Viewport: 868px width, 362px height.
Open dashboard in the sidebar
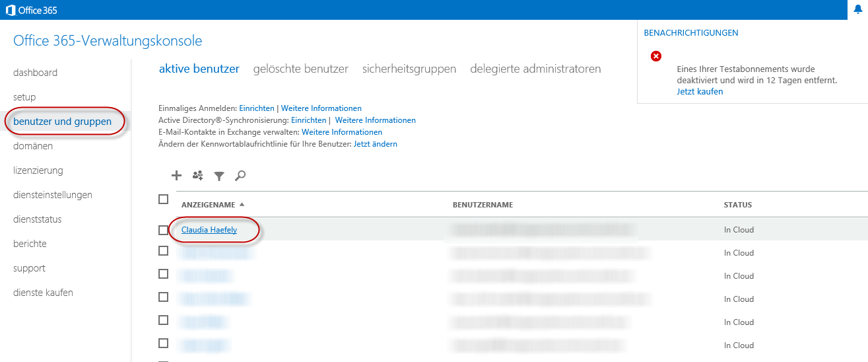[x=35, y=73]
